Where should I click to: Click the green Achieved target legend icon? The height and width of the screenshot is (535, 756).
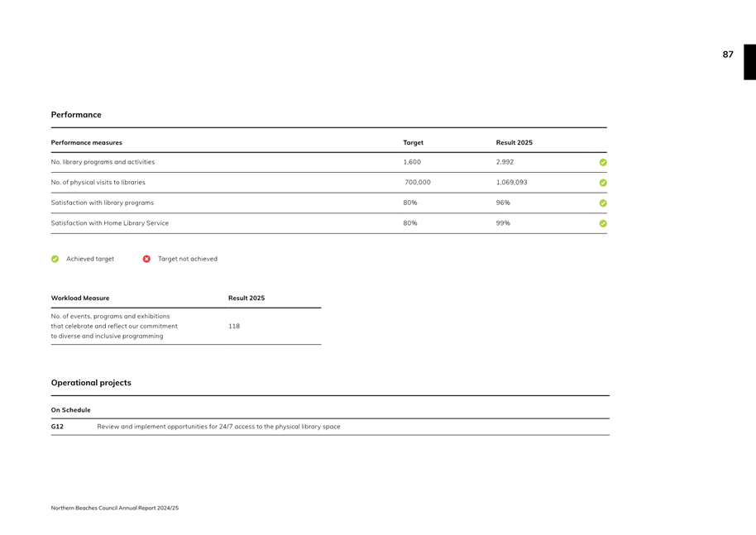pos(55,259)
